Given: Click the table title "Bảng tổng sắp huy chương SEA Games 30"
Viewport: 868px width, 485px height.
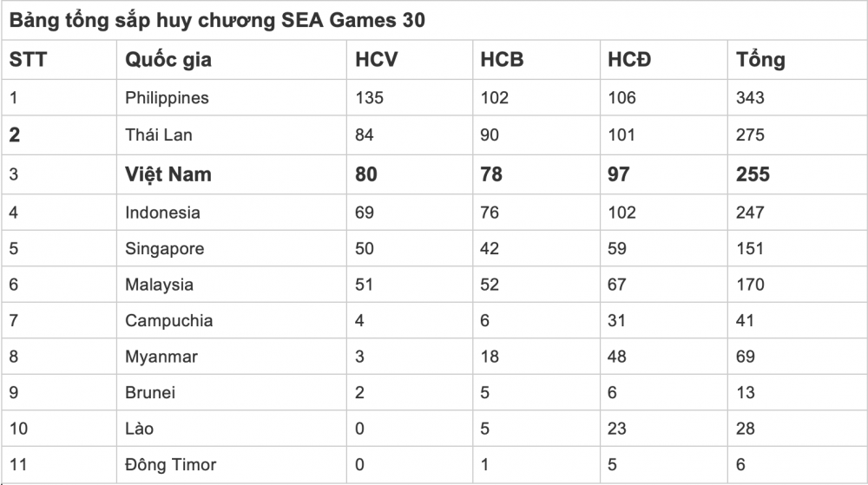Looking at the screenshot, I should [x=217, y=20].
